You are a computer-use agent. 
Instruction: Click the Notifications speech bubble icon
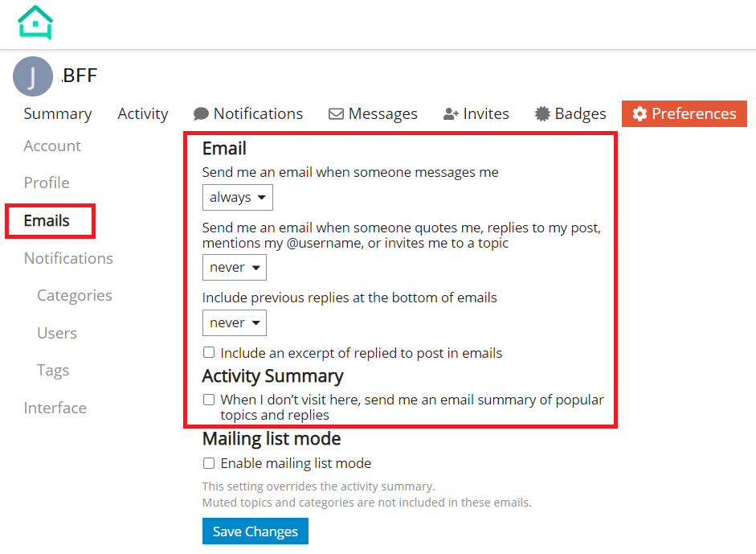(201, 114)
